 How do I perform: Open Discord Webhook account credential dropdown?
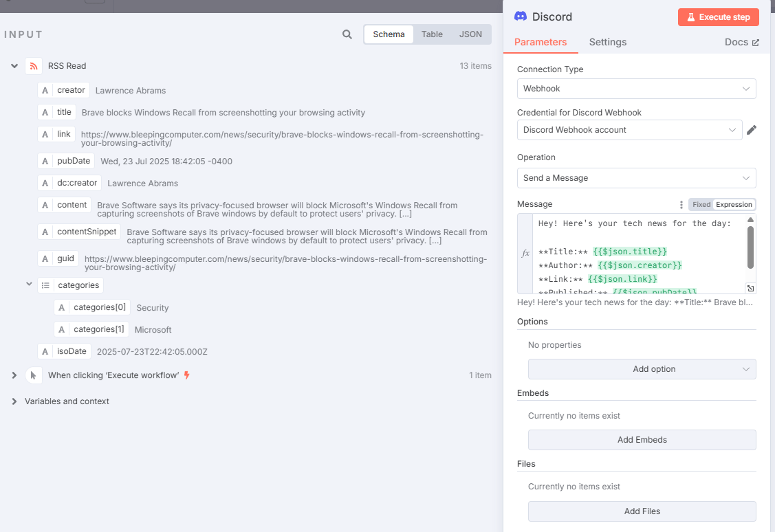pyautogui.click(x=629, y=130)
